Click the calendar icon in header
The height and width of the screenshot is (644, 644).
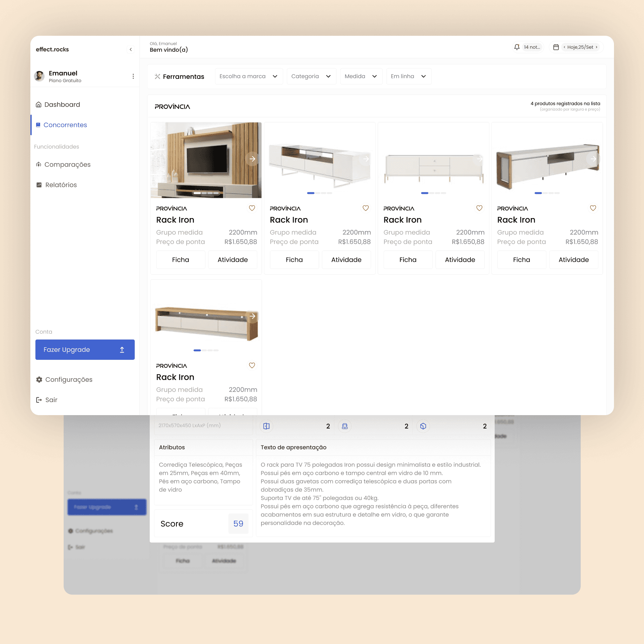[556, 47]
